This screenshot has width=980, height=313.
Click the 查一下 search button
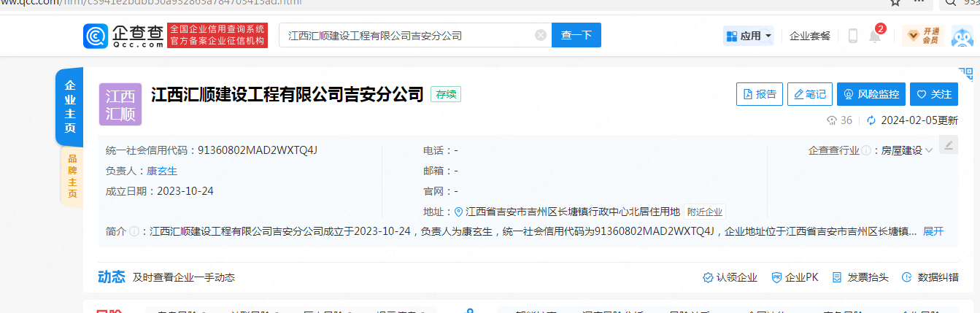pyautogui.click(x=576, y=35)
